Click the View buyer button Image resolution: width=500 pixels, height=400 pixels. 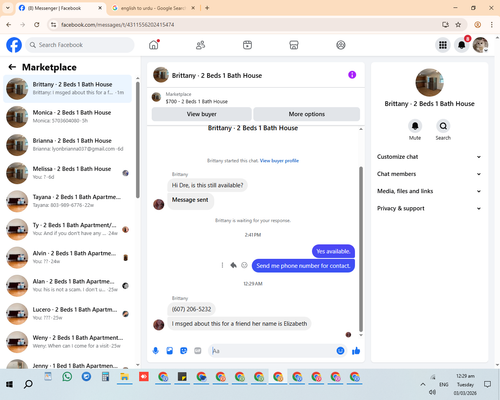[202, 114]
